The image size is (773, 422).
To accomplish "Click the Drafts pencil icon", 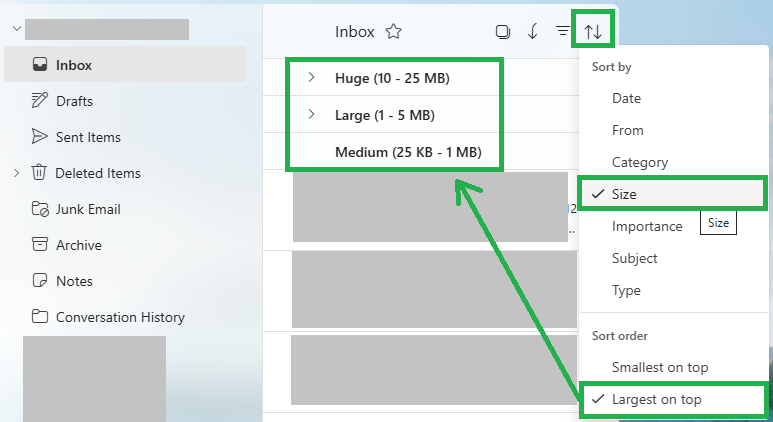I will (x=39, y=100).
